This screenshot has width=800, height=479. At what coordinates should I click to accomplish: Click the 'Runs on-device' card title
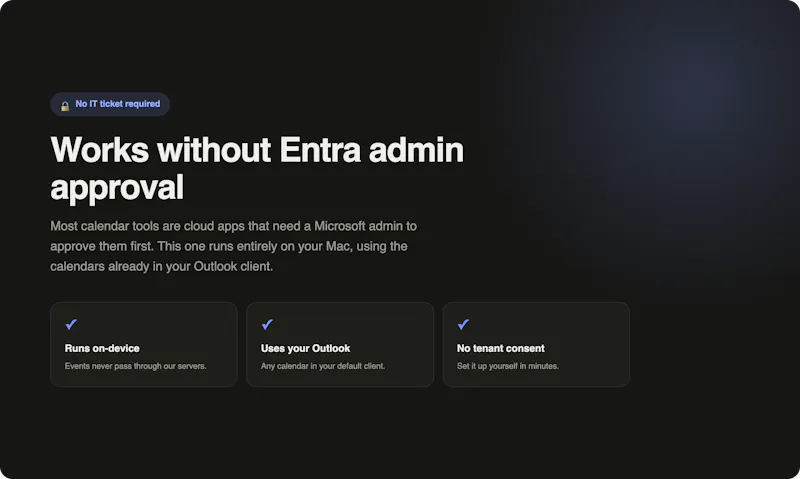tap(102, 348)
